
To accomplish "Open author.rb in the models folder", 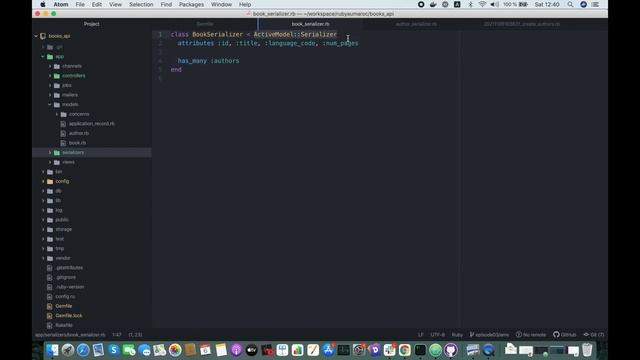I will (79, 133).
